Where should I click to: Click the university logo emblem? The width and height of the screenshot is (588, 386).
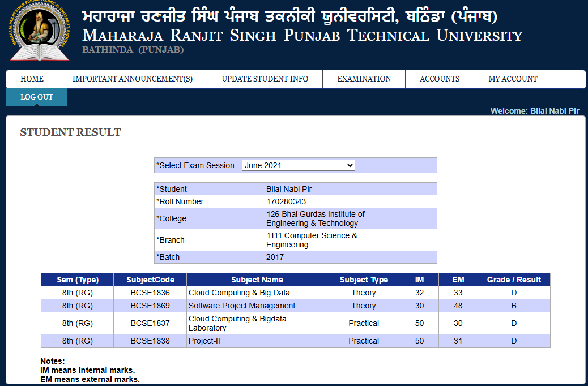tap(39, 31)
